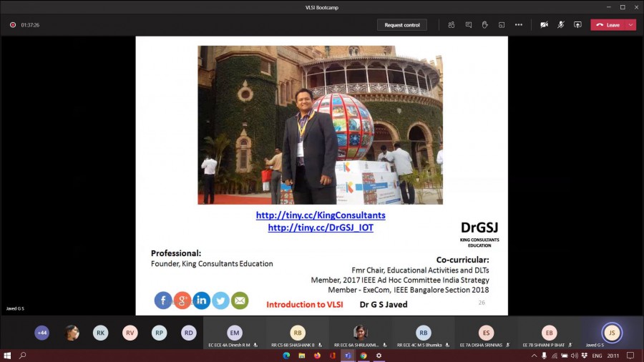Show hidden system tray icons
This screenshot has height=362, width=644.
pos(534,356)
